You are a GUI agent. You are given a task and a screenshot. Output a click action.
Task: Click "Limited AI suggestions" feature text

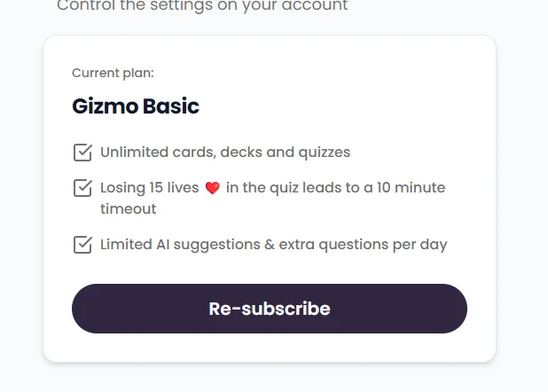click(x=180, y=245)
